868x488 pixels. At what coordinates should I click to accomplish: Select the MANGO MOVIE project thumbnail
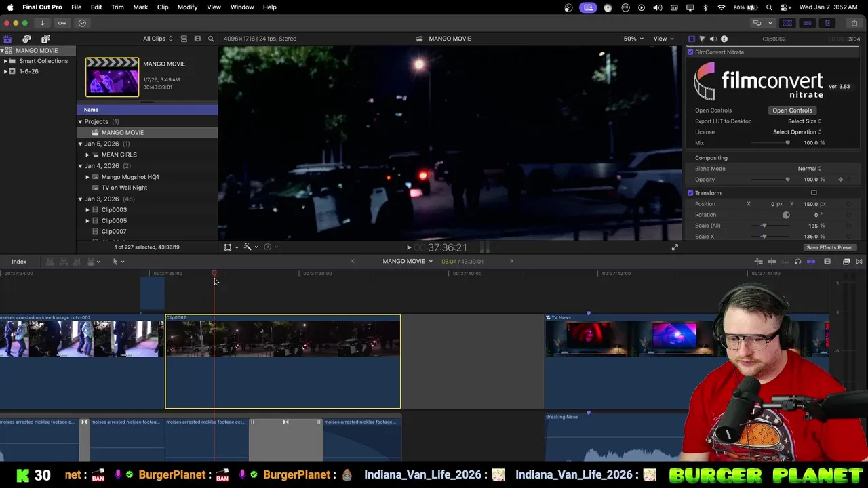(x=112, y=77)
